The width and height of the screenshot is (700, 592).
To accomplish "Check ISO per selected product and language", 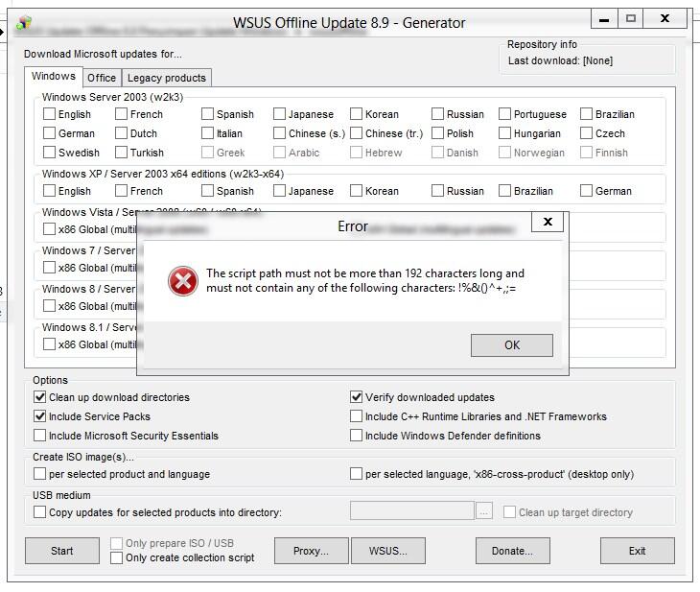I will click(x=39, y=474).
